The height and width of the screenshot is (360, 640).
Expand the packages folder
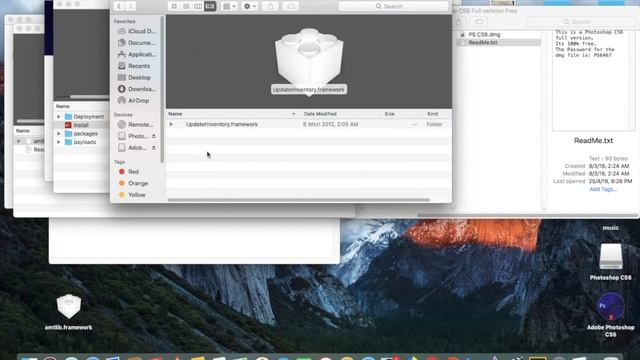[x=59, y=133]
